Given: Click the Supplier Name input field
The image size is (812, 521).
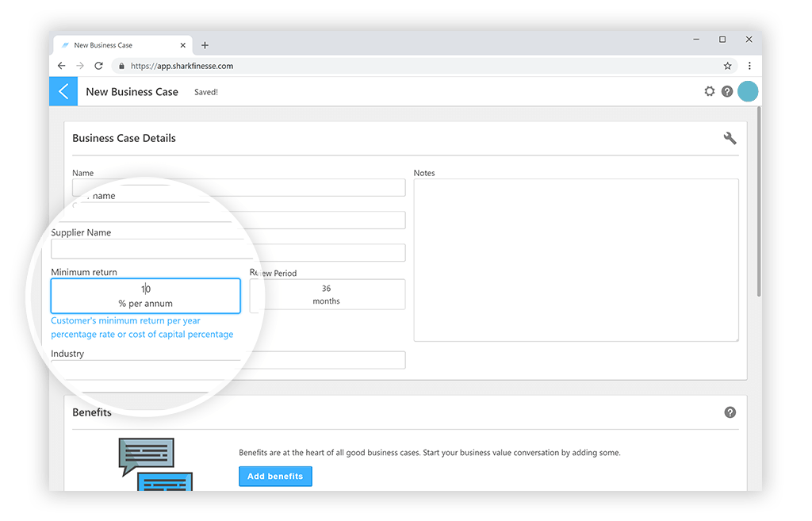Looking at the screenshot, I should [151, 250].
